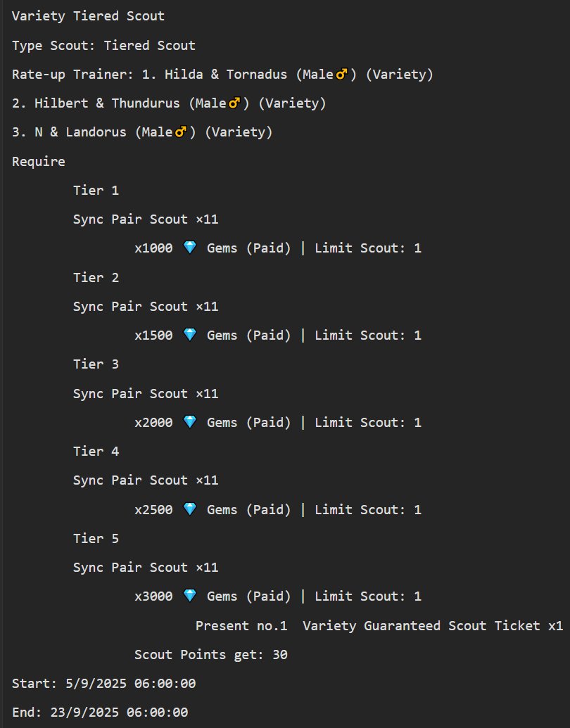Click the gem icon beside x3000
Viewport: 570px width, 728px height.
coord(189,596)
